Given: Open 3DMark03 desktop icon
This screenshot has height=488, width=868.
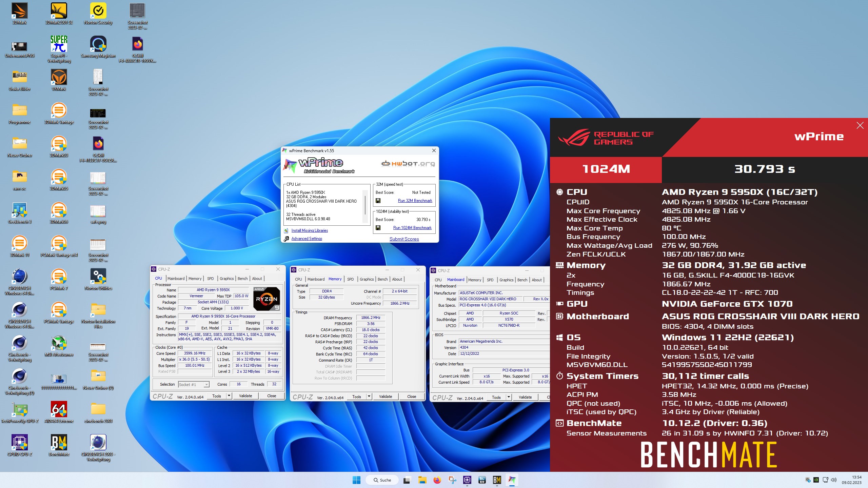Looking at the screenshot, I should pyautogui.click(x=59, y=146).
